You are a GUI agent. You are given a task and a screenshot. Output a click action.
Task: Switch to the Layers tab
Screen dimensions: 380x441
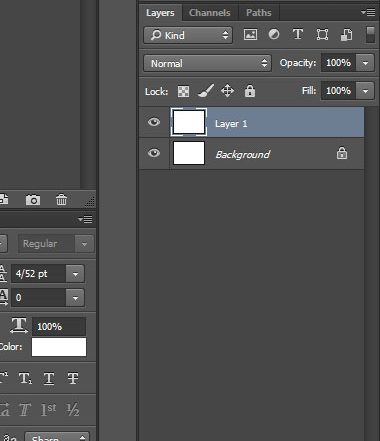pos(160,13)
